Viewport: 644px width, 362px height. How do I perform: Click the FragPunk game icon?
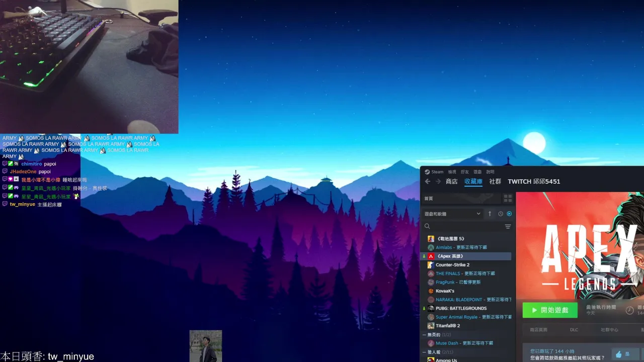tap(431, 283)
